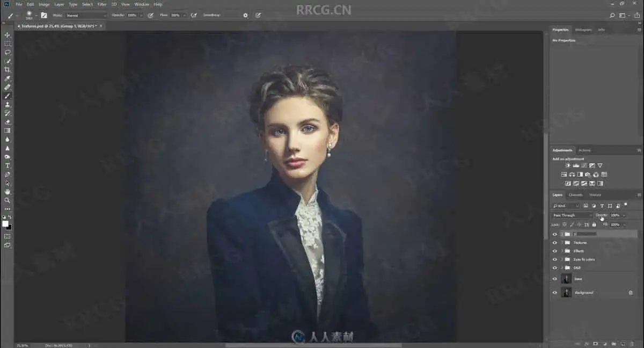Hide the Base layer

pos(555,279)
